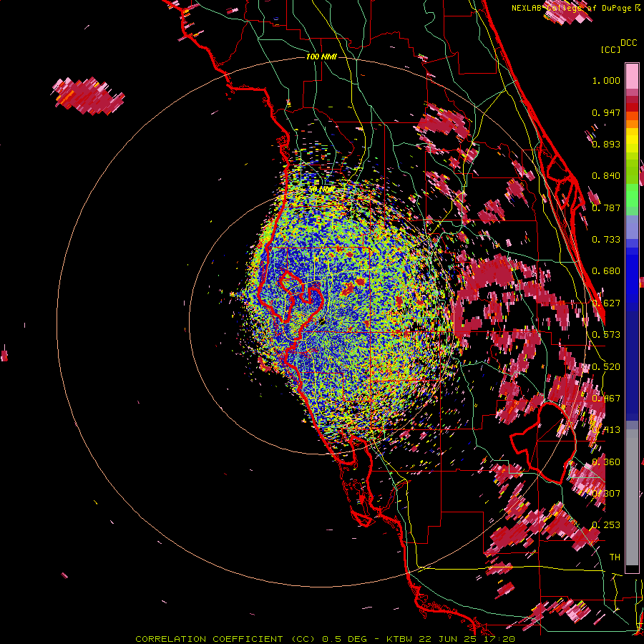Click the DCC product label
Viewport: 644px width, 644px height.
click(628, 43)
